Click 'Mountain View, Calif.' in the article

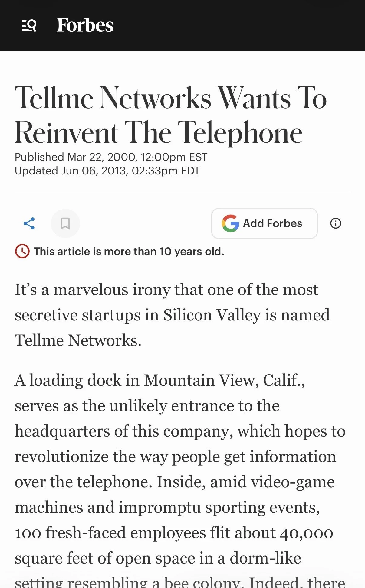(224, 380)
